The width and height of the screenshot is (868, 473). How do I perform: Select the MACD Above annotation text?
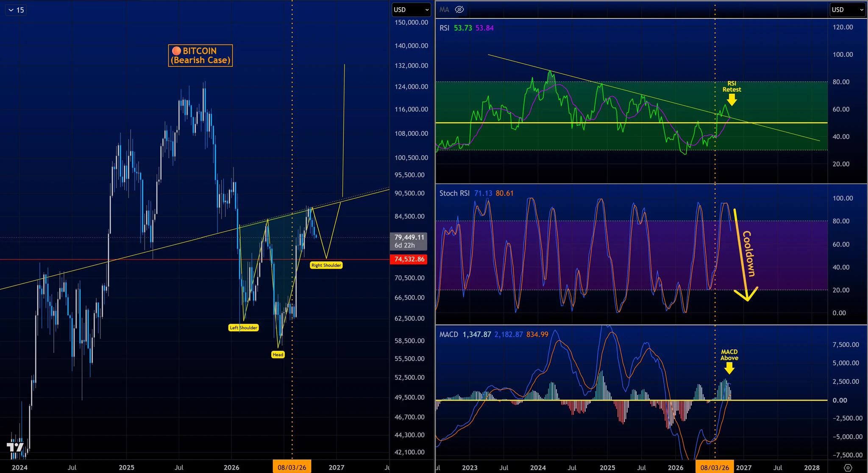pyautogui.click(x=729, y=355)
